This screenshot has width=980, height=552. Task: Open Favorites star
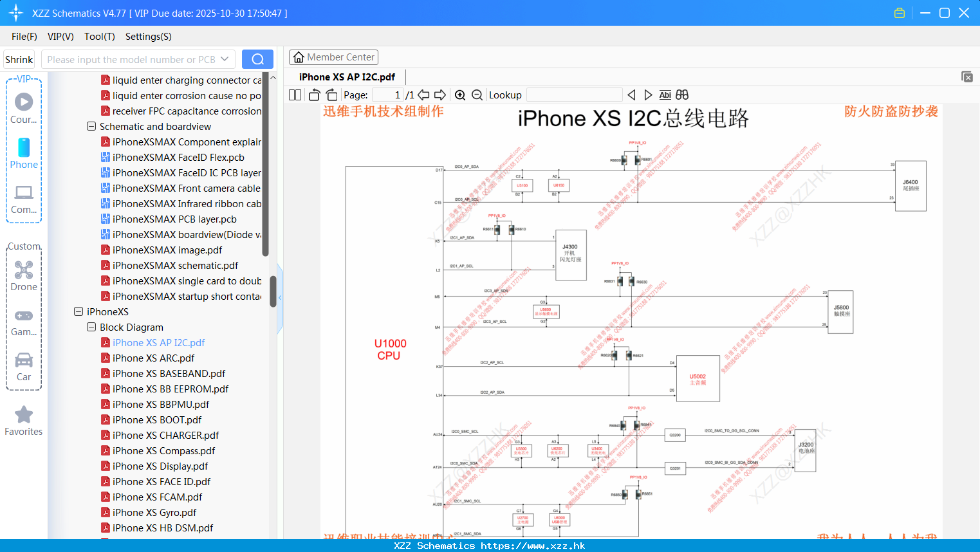[24, 421]
